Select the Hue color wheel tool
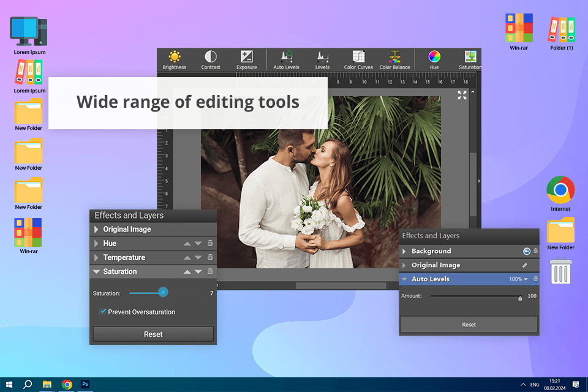This screenshot has height=392, width=588. coord(434,60)
